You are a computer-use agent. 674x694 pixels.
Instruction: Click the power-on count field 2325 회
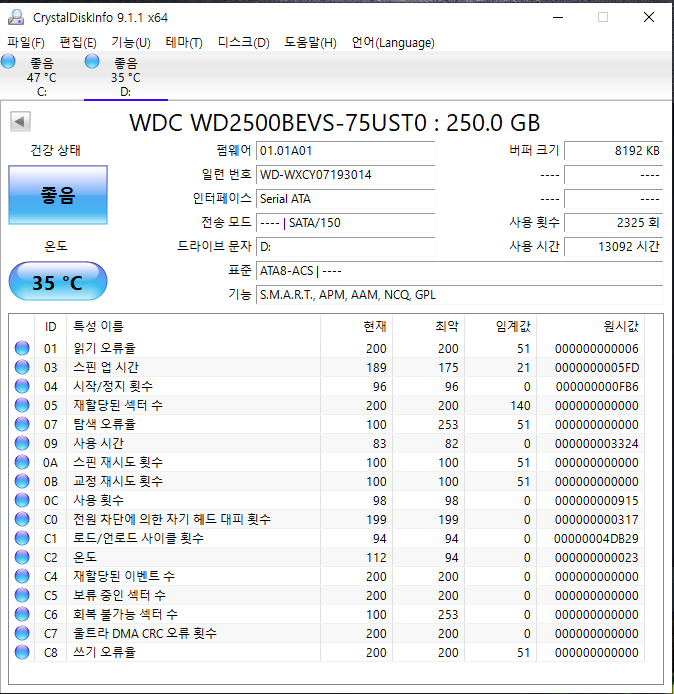[x=613, y=223]
